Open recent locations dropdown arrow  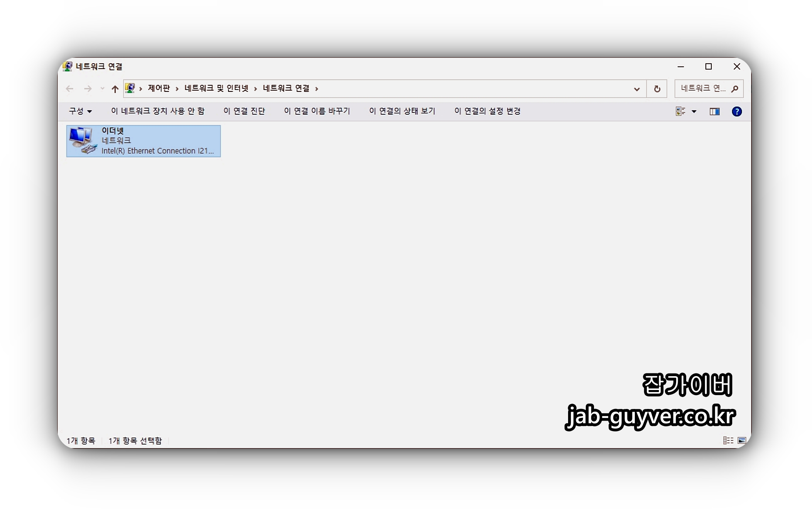tap(102, 89)
